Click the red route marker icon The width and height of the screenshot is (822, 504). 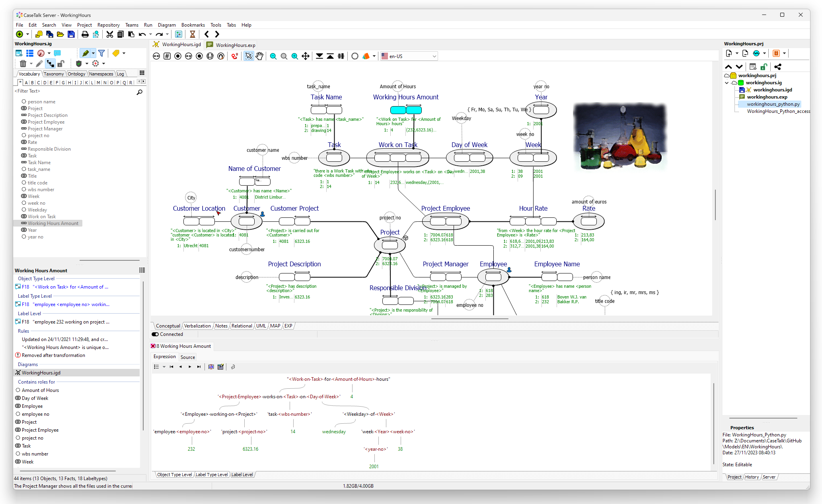pos(235,56)
